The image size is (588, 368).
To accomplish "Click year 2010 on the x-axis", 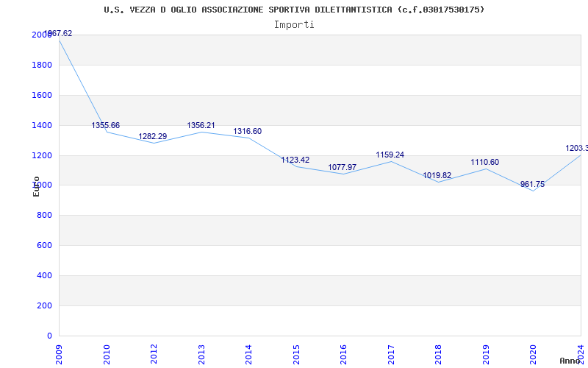I will click(x=107, y=354).
